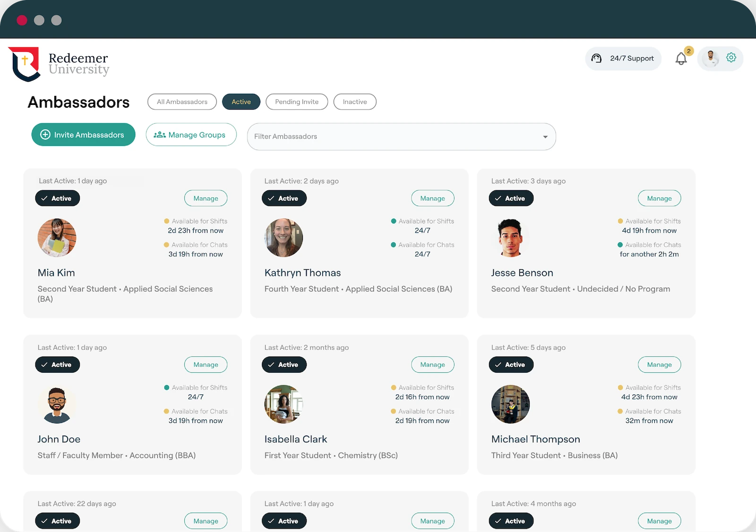Screen dimensions: 756x532
Task: Switch to Inactive tab
Action: [x=355, y=102]
